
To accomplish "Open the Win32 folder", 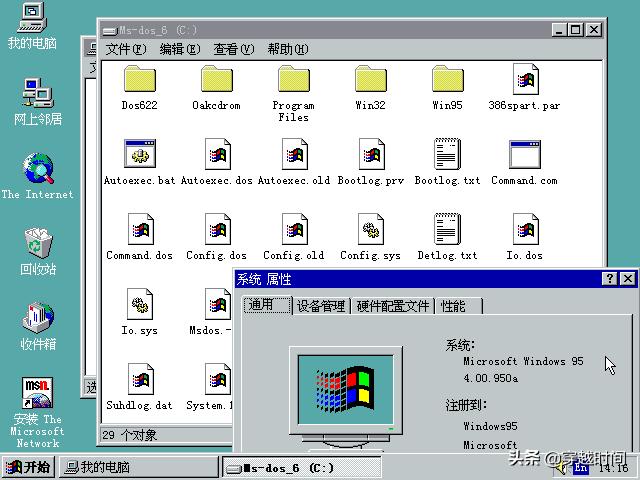I will pyautogui.click(x=371, y=79).
